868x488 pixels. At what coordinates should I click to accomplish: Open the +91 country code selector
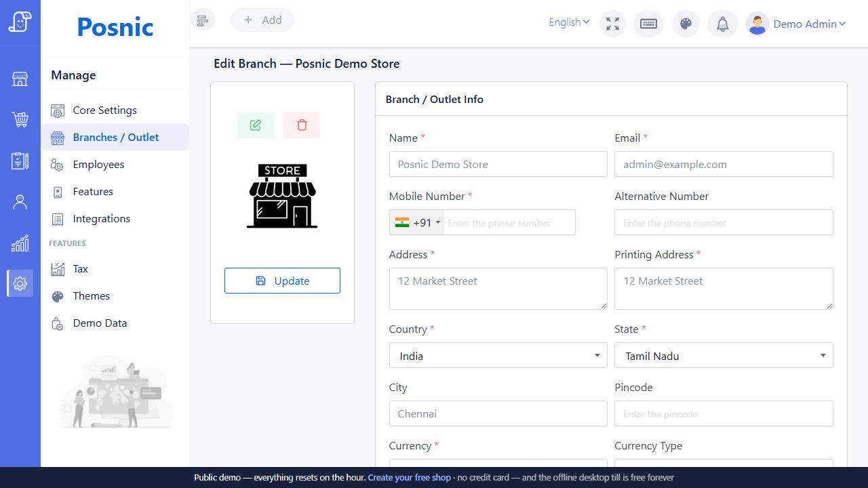(x=417, y=222)
